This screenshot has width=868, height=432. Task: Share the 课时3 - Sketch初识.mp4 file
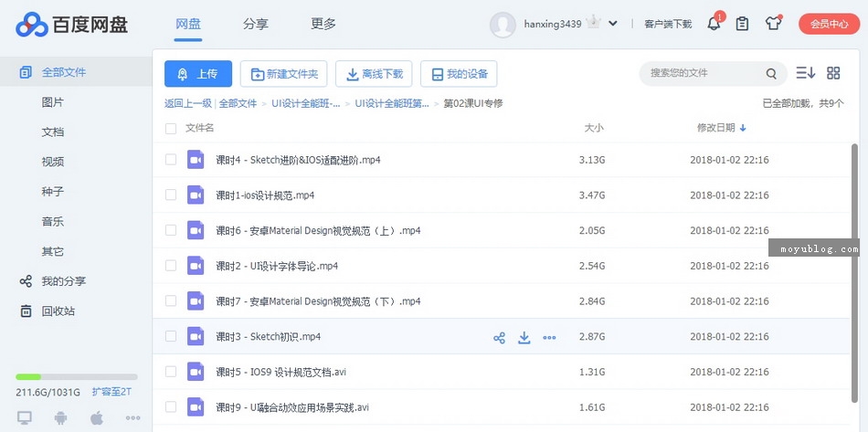(499, 337)
